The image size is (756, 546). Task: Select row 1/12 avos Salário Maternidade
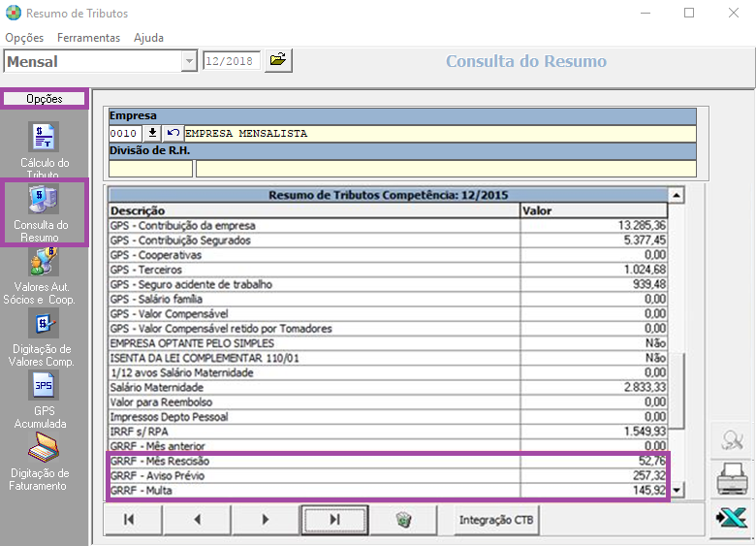click(x=388, y=372)
